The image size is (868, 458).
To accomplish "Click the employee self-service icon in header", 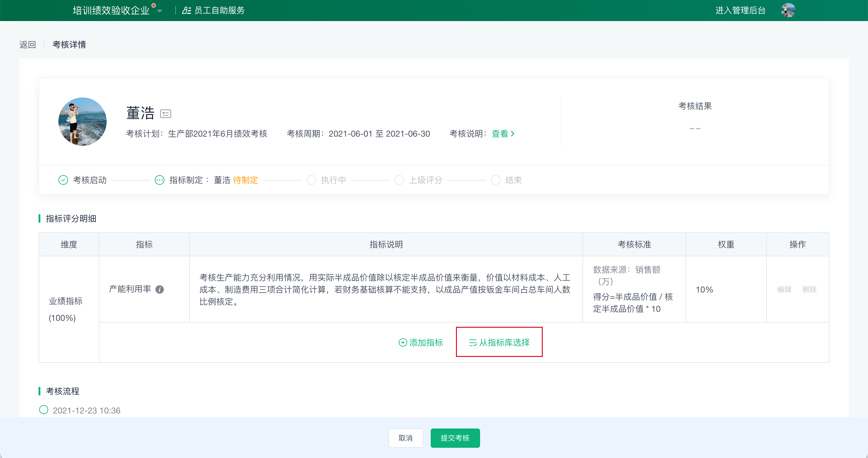I will click(186, 11).
